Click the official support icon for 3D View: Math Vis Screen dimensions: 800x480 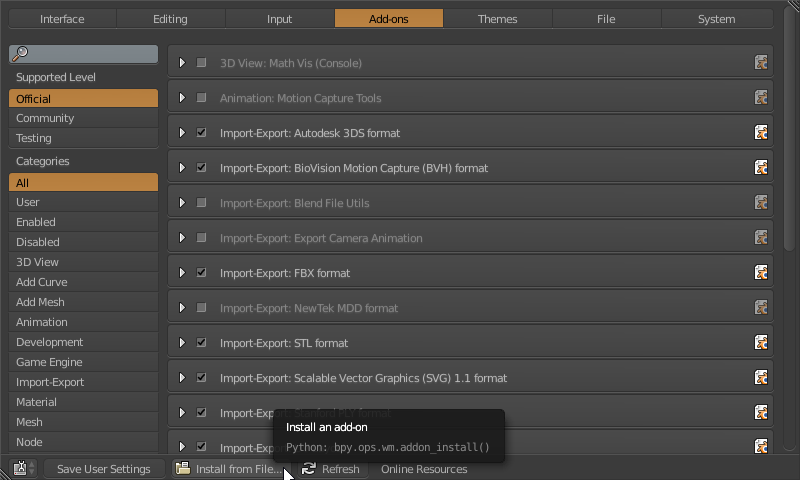point(761,63)
